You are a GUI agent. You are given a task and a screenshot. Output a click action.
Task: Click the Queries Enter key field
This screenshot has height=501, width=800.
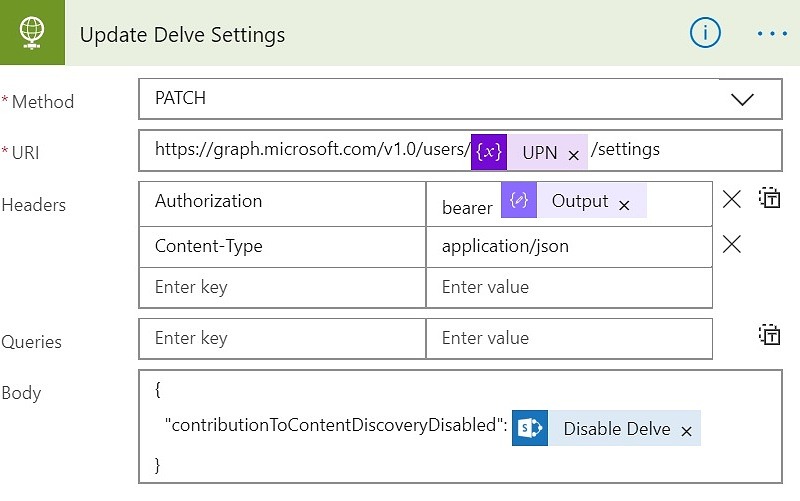282,338
